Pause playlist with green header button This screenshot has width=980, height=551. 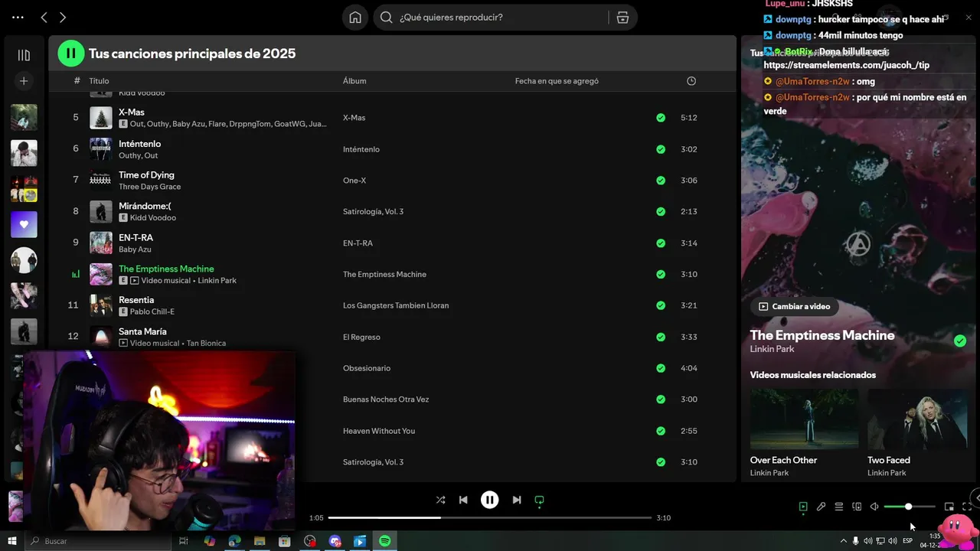point(71,53)
